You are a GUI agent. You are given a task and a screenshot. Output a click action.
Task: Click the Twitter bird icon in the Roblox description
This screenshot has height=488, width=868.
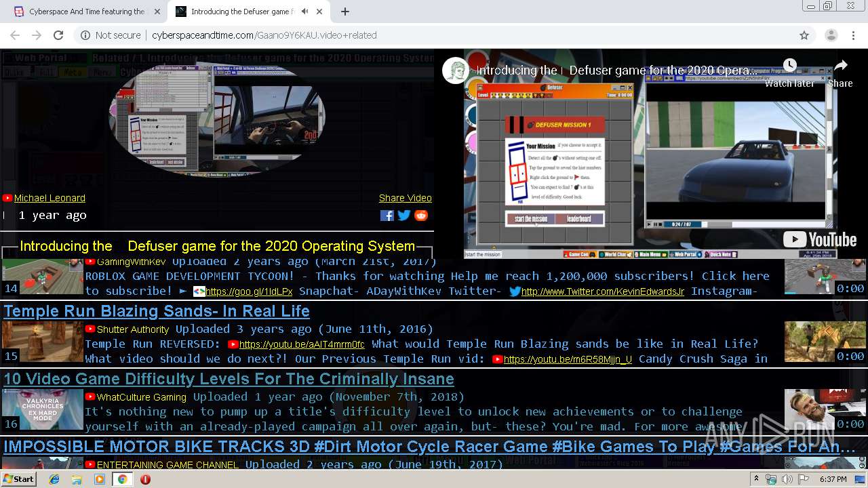pos(515,291)
